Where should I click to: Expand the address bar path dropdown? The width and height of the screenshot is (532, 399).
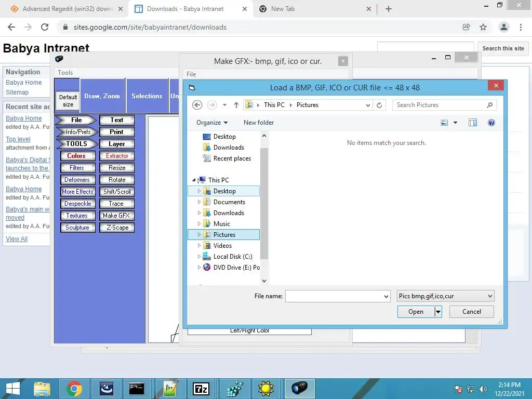(368, 105)
